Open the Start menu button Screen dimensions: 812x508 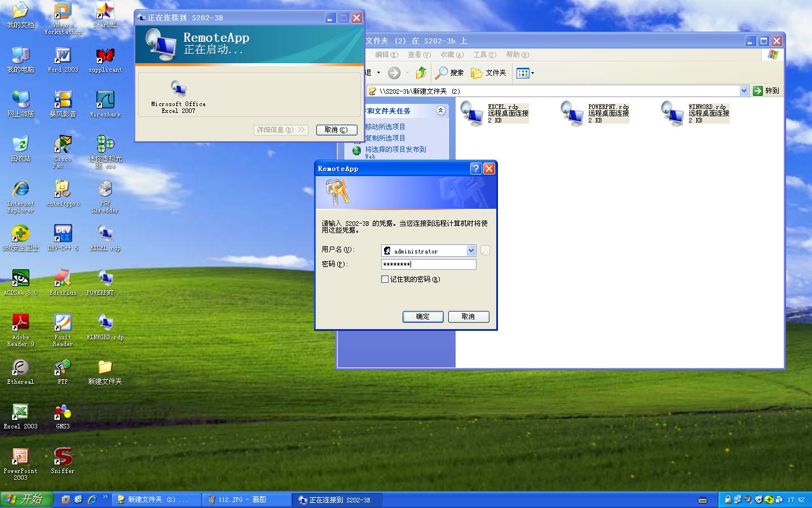click(x=27, y=500)
